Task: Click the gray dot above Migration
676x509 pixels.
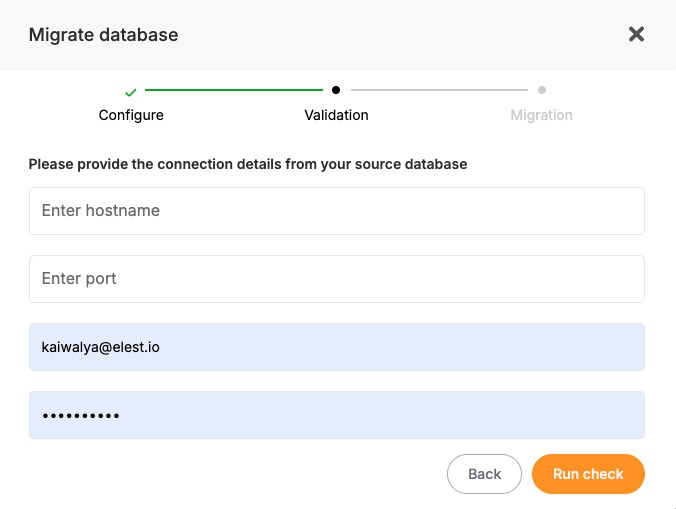Action: 541,90
